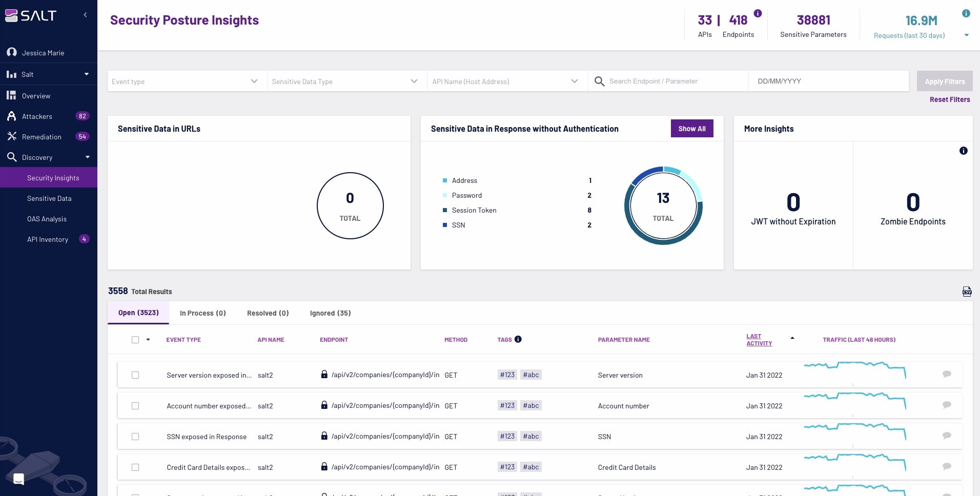Image resolution: width=980 pixels, height=496 pixels.
Task: Expand the Requests period dropdown arrow
Action: coord(966,35)
